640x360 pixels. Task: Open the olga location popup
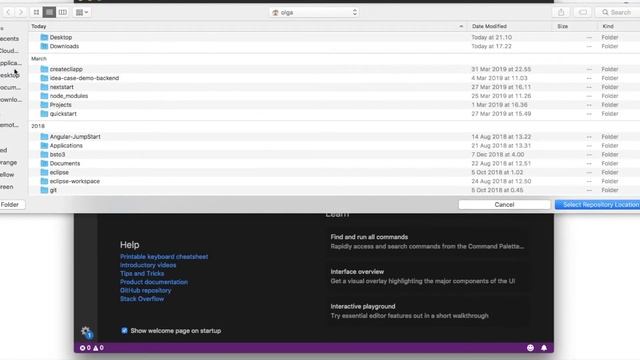pyautogui.click(x=314, y=13)
